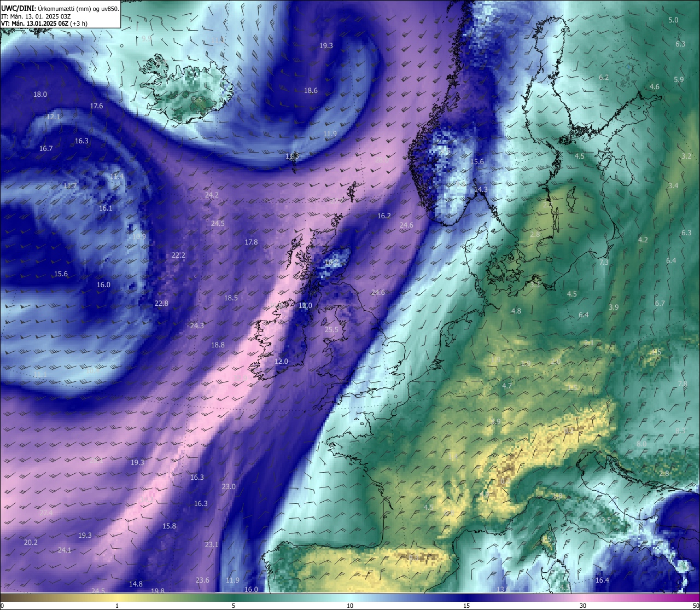
Task: Click the 15.8 value on the map
Action: pyautogui.click(x=169, y=526)
